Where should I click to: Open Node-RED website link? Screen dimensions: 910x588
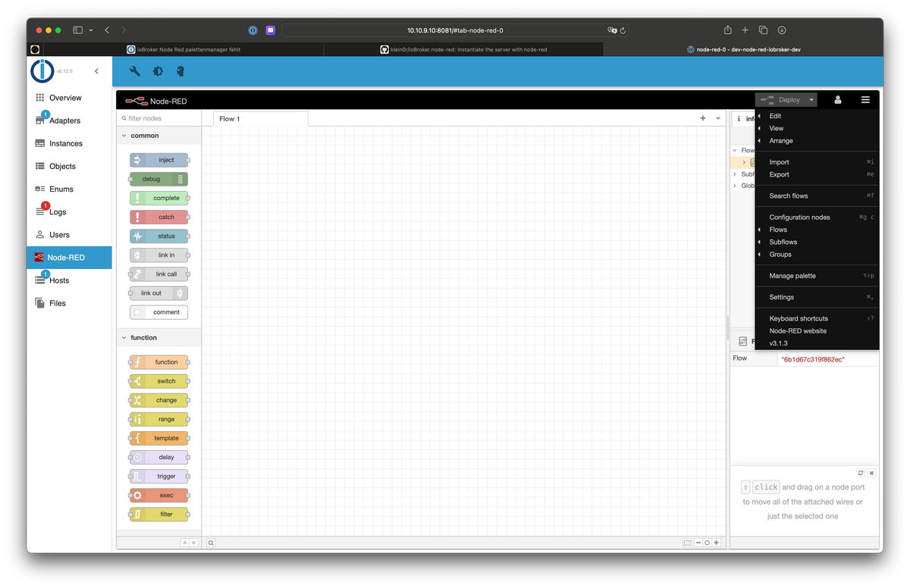[x=817, y=331]
